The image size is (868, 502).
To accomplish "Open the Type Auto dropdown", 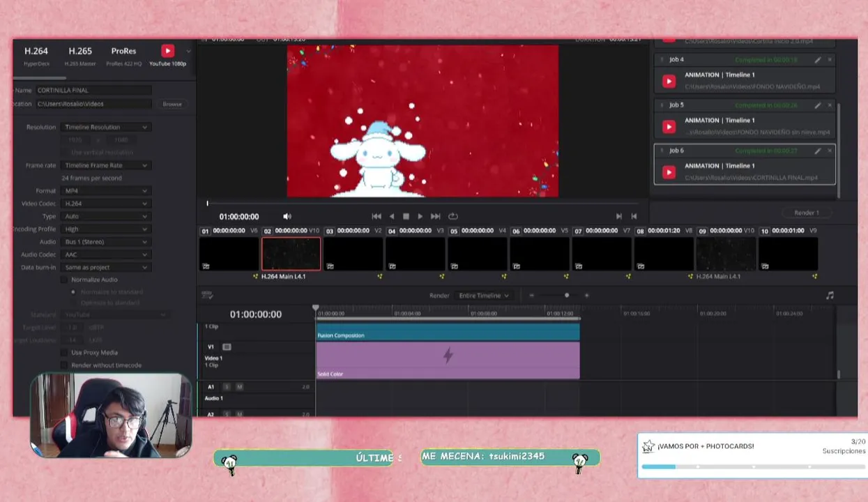I will click(106, 216).
